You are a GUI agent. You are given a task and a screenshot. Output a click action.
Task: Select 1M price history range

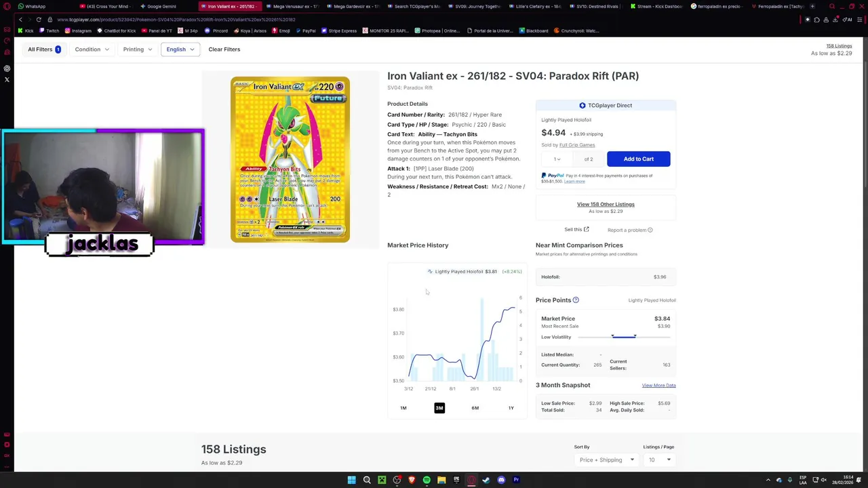click(x=403, y=408)
